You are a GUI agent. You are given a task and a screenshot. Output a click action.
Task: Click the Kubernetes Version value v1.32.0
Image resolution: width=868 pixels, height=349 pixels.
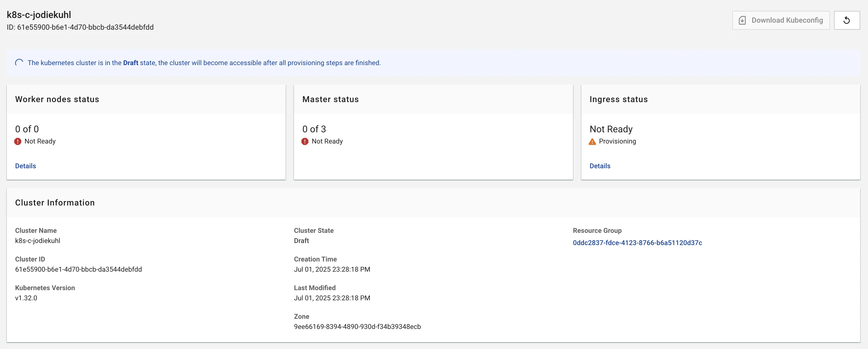point(26,298)
